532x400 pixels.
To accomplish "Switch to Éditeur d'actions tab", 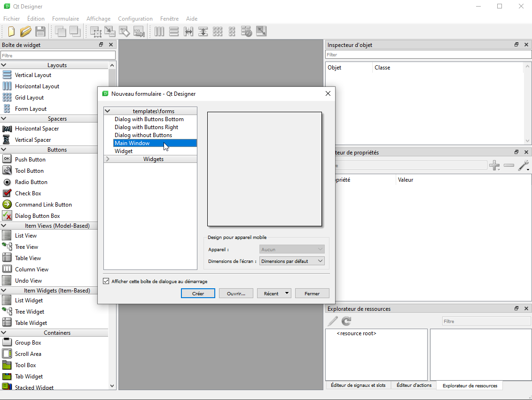I will 414,385.
